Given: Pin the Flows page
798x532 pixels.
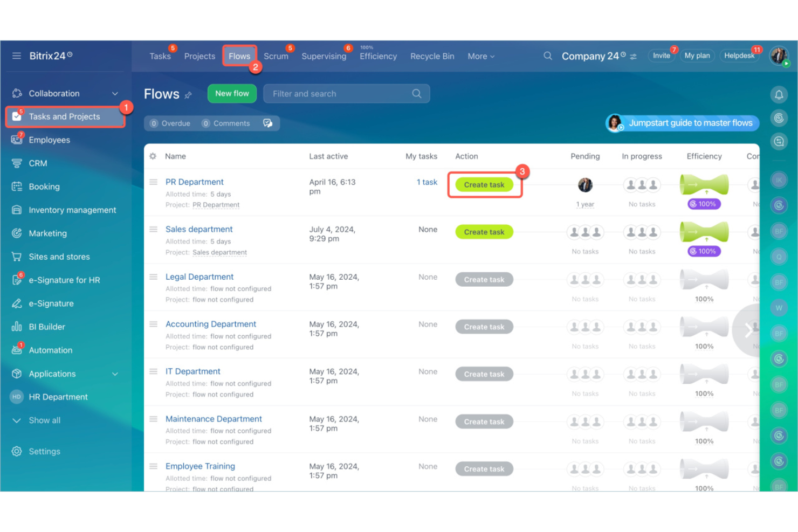Looking at the screenshot, I should 188,95.
